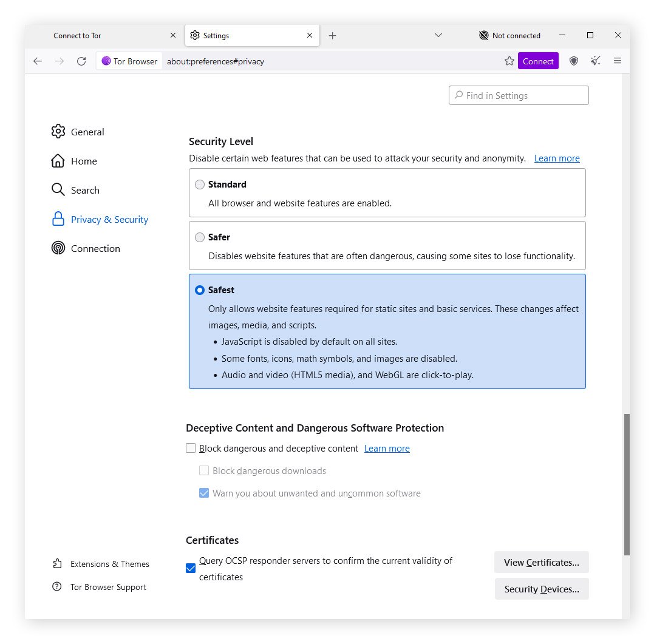Bookmark this page with star icon
Image resolution: width=654 pixels, height=644 pixels.
click(509, 61)
